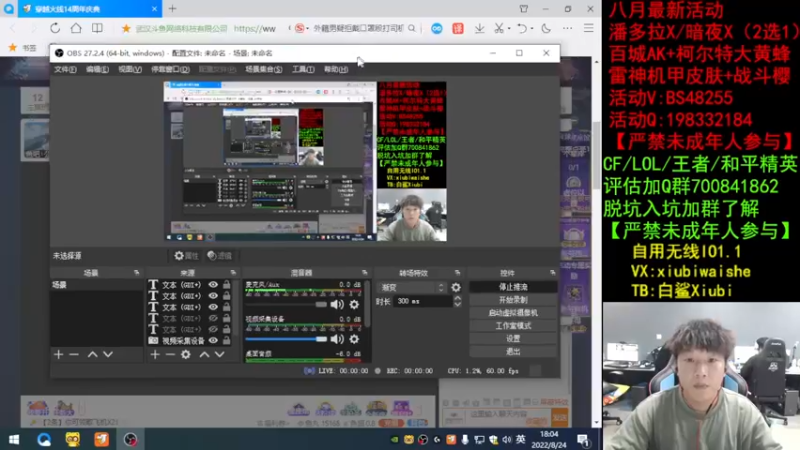
Task: Add a new source in the 来源 panel
Action: tap(155, 354)
